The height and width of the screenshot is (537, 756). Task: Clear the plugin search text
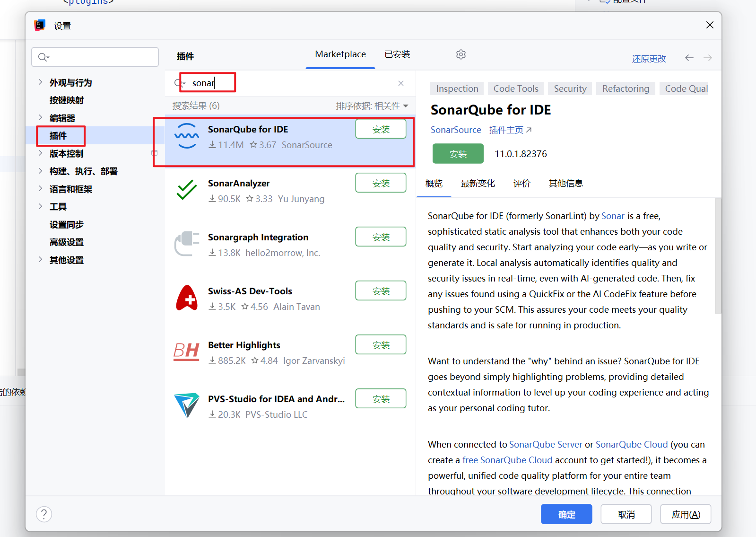pos(401,83)
